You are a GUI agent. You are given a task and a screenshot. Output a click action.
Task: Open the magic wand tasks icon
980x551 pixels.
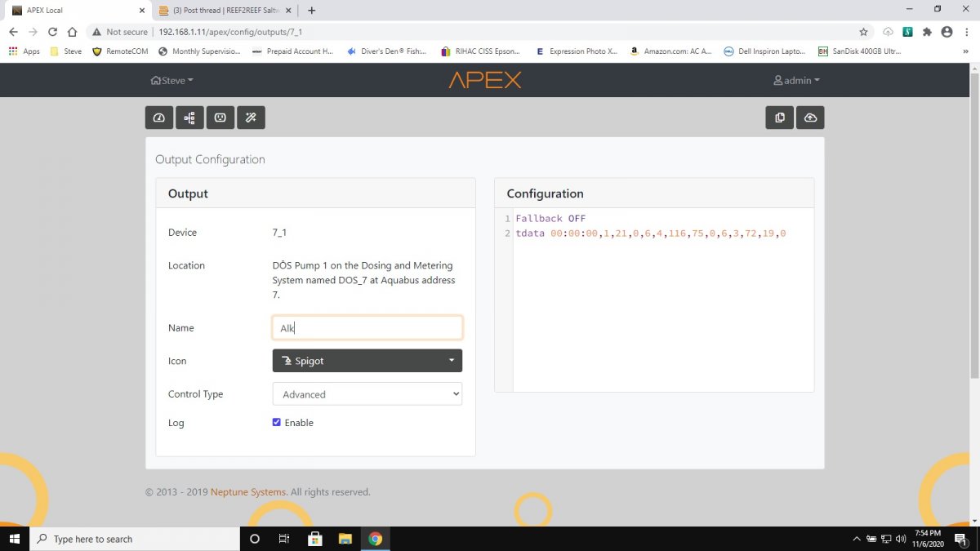tap(251, 118)
